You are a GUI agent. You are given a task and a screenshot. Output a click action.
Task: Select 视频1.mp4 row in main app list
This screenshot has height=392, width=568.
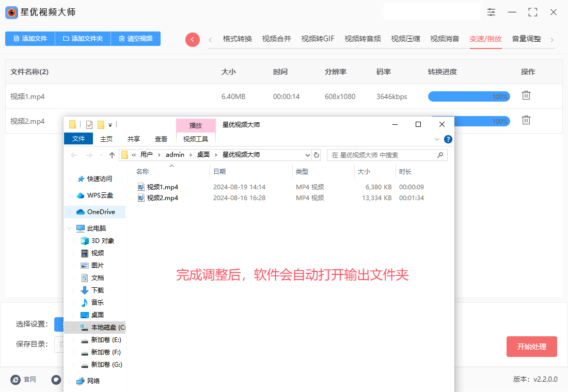click(284, 96)
